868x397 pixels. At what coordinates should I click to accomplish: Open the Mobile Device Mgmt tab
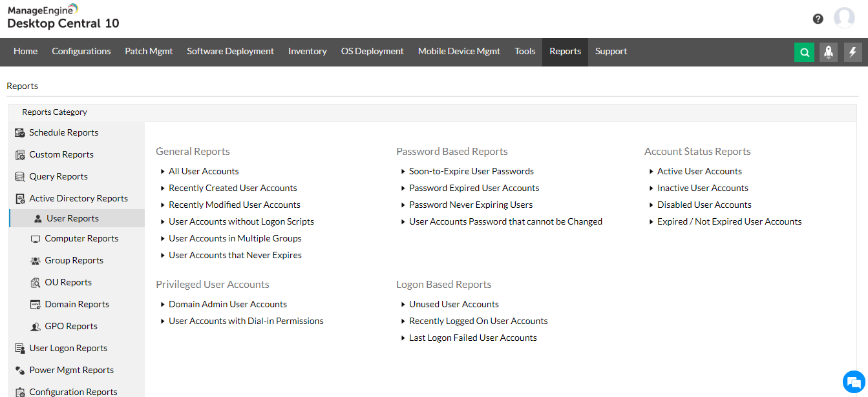coord(459,51)
